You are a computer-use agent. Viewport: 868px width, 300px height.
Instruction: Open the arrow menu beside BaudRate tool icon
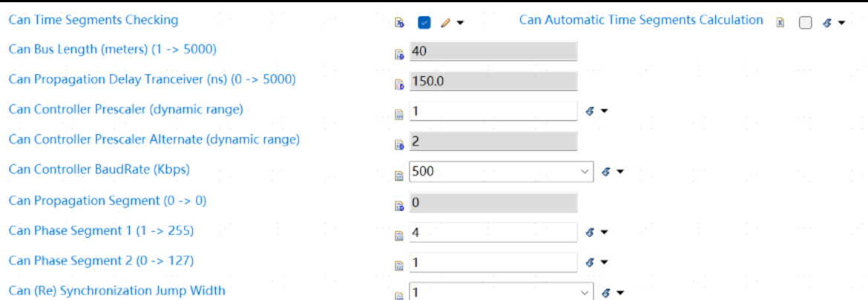click(620, 172)
